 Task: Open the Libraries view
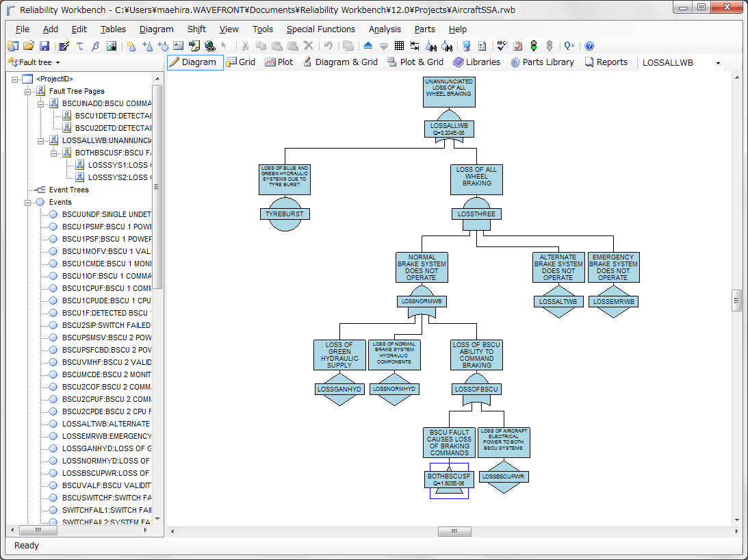476,62
